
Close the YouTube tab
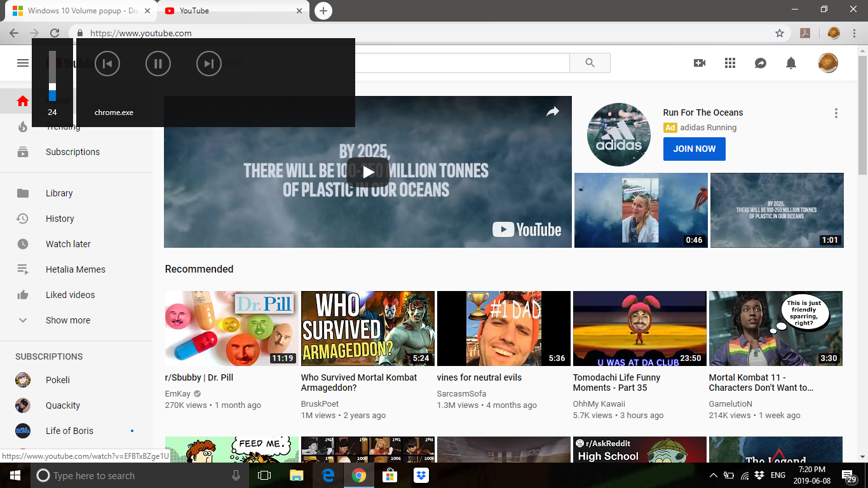point(300,11)
